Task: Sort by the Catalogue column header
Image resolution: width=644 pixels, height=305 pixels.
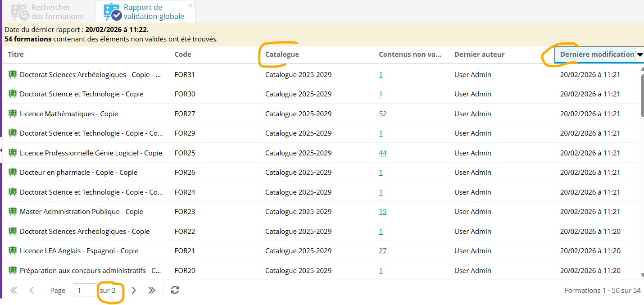Action: 282,55
